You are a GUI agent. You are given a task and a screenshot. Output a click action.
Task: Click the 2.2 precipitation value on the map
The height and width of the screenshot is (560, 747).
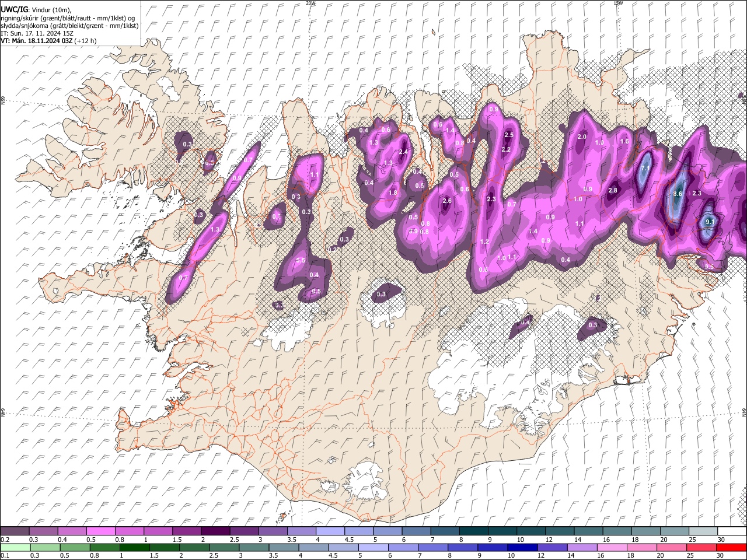pyautogui.click(x=506, y=150)
